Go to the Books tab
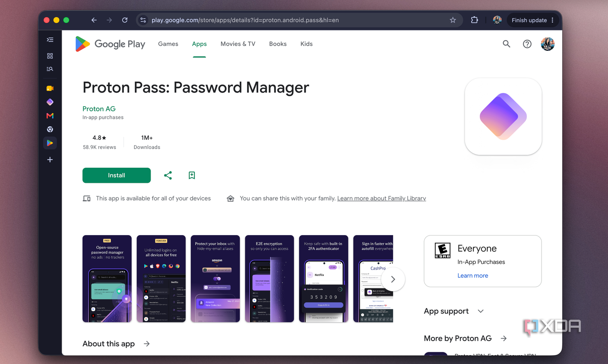The width and height of the screenshot is (608, 364). [278, 44]
